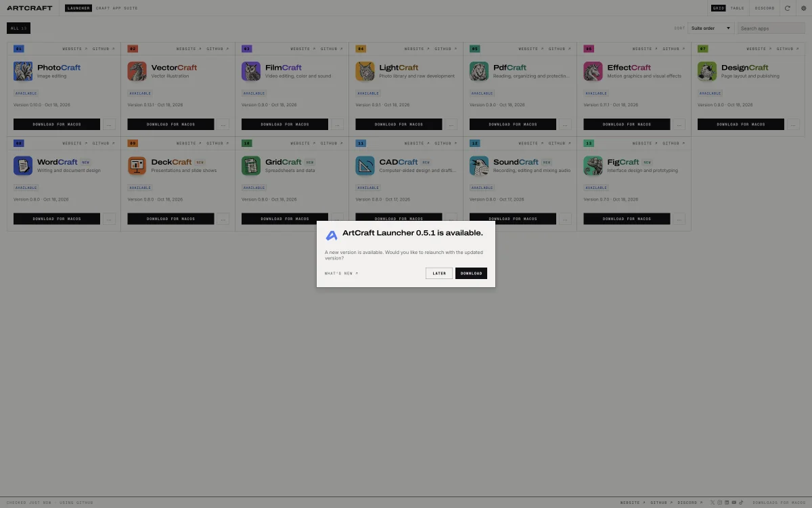The image size is (812, 508).
Task: Click the WordCraft app icon
Action: click(23, 166)
